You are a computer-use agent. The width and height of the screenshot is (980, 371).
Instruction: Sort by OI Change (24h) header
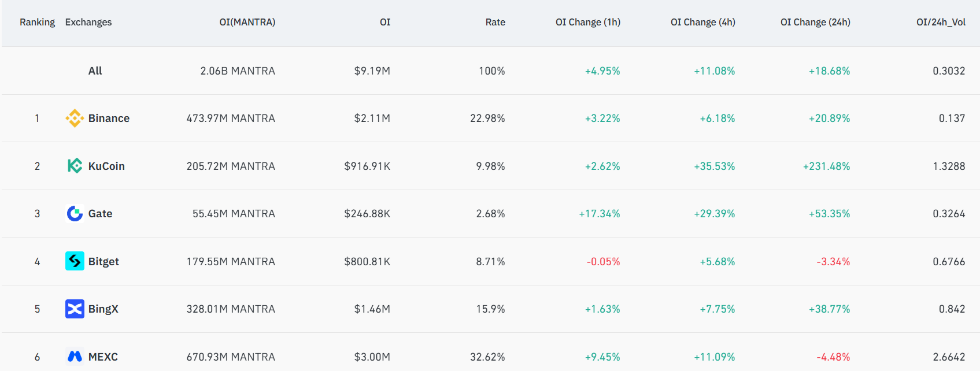click(x=815, y=22)
